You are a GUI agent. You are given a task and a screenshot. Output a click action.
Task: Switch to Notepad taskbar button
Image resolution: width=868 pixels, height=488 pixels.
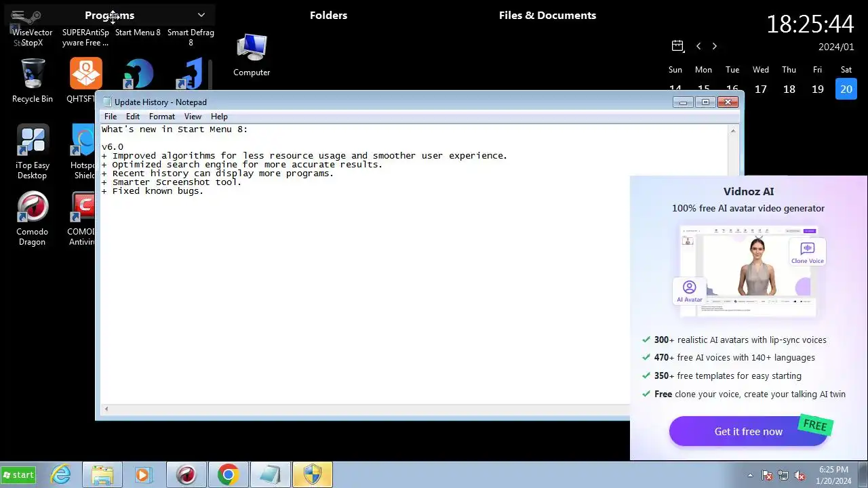270,475
